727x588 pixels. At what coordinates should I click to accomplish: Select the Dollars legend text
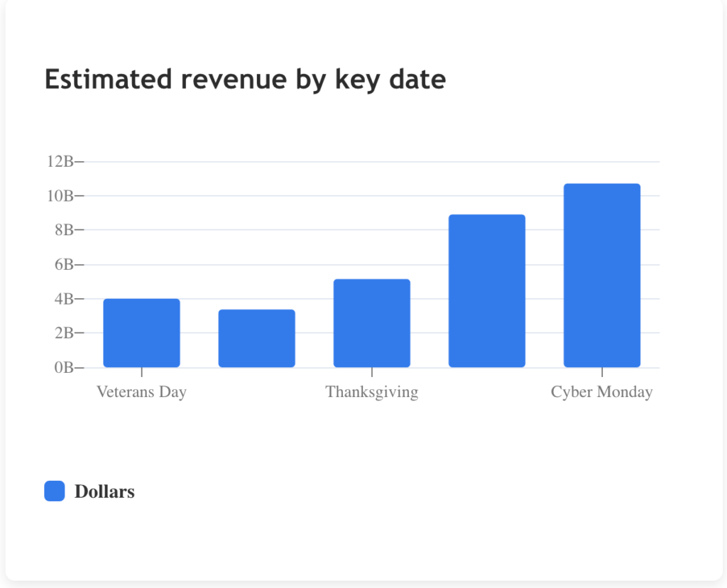point(105,491)
